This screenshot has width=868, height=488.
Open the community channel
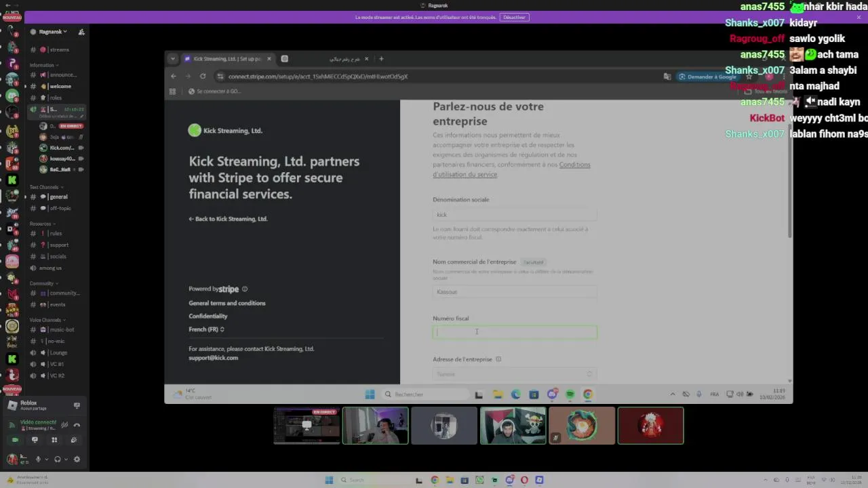coord(57,293)
